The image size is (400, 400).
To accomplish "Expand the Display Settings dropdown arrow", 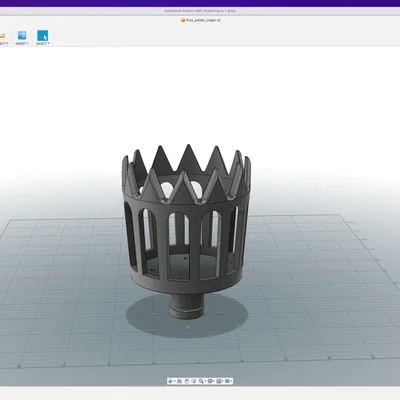I will tap(214, 381).
